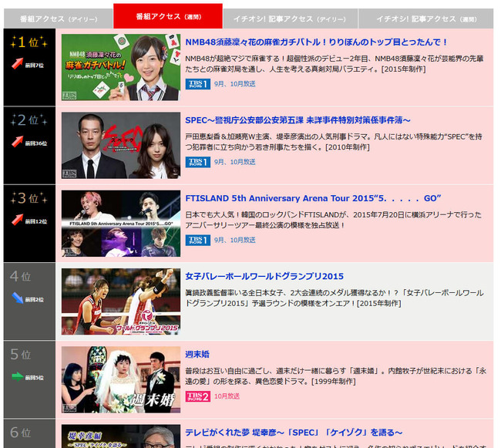Click the FTISLAND concert thumbnail
Screen dimensions: 501x448
(121, 224)
